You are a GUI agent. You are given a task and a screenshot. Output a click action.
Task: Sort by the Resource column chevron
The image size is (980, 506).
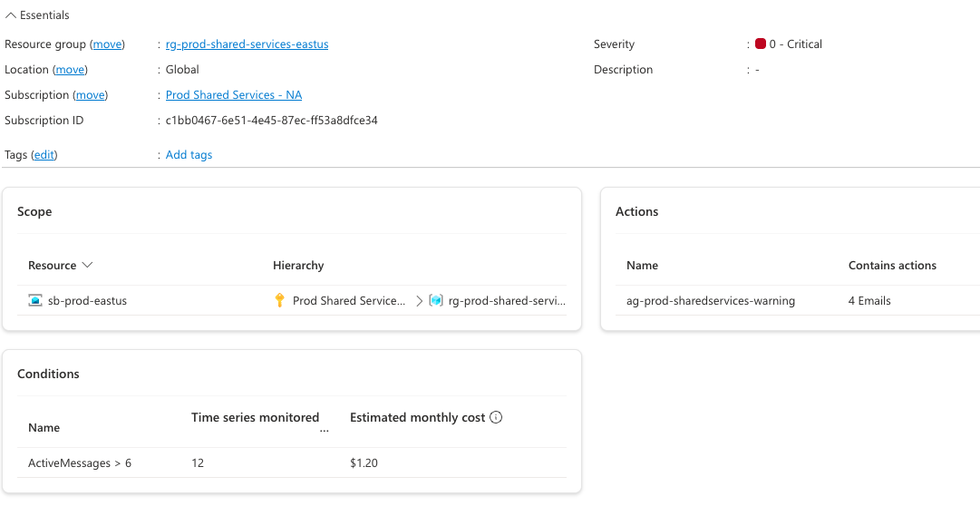point(88,265)
